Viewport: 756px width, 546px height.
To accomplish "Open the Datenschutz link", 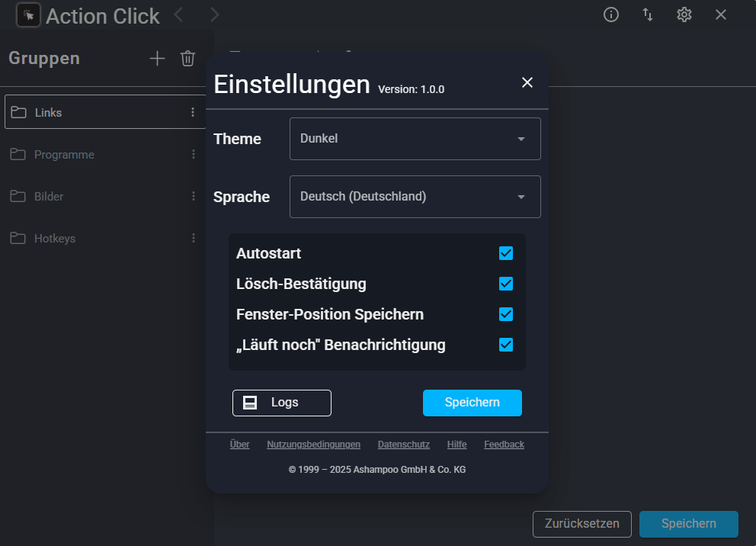I will [x=404, y=445].
